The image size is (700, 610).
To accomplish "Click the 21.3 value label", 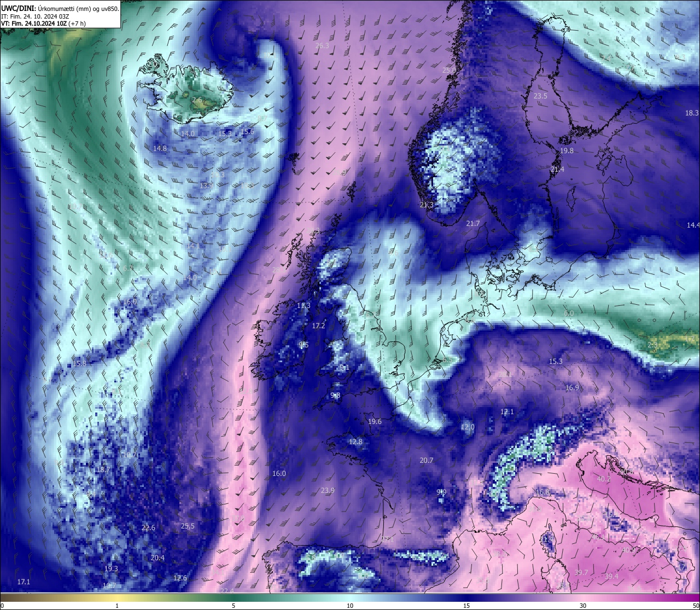I will pyautogui.click(x=427, y=205).
